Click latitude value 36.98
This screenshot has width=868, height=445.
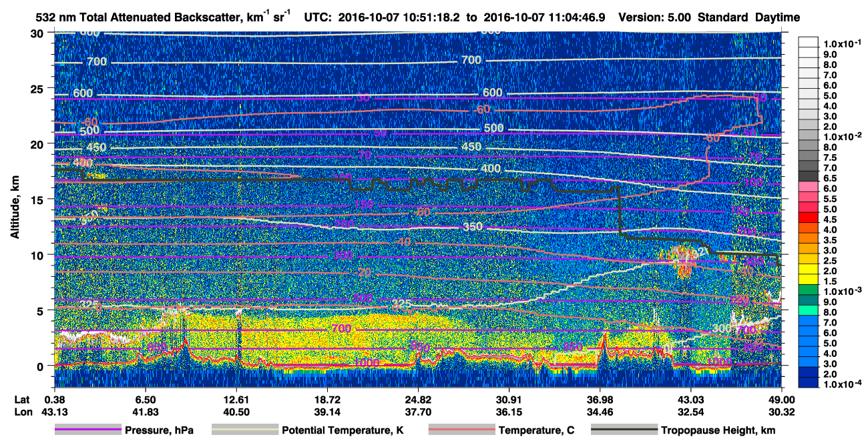[600, 400]
